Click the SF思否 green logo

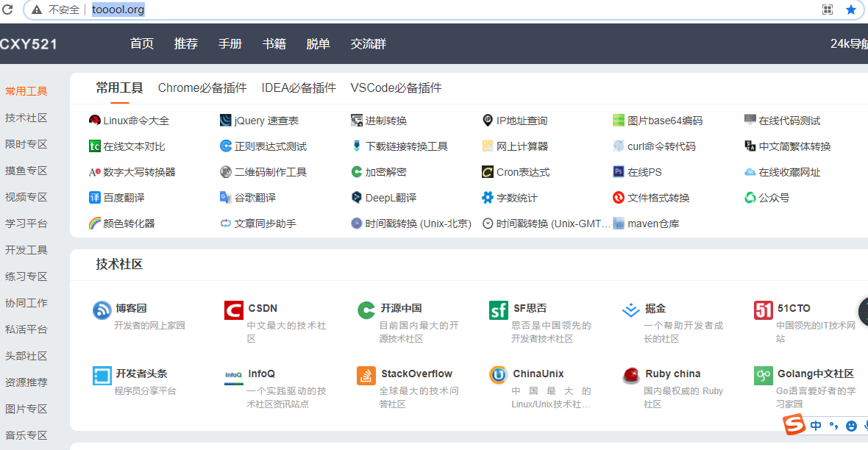[498, 310]
